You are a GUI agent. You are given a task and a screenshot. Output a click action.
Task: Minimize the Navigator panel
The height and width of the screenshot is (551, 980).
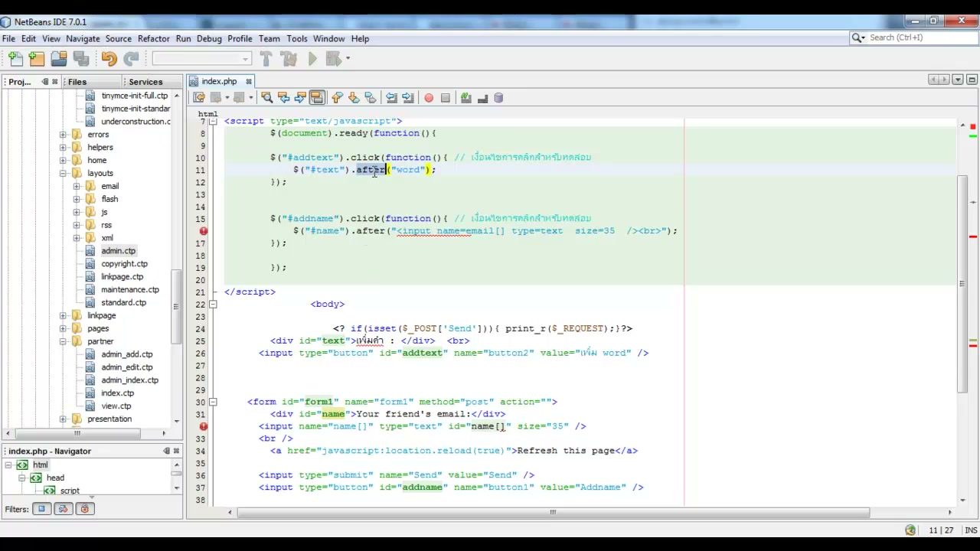pos(166,452)
